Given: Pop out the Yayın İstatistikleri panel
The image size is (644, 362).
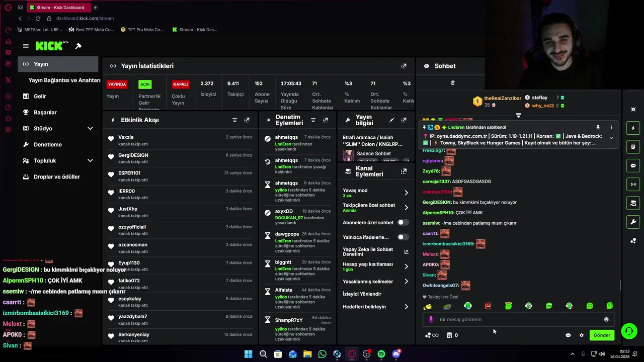Looking at the screenshot, I should click(404, 66).
